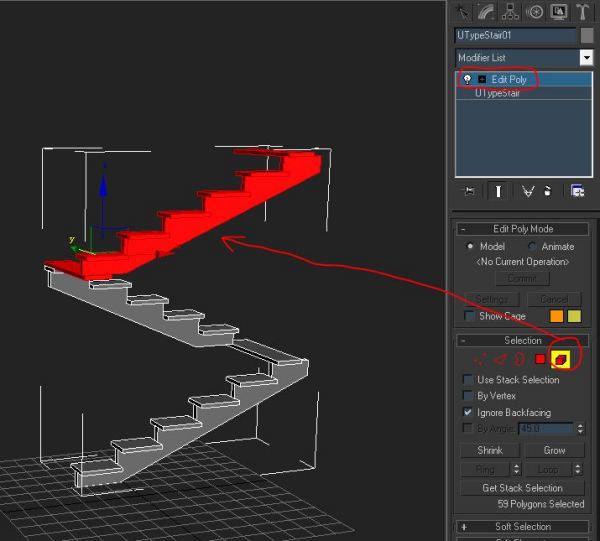Open the yellow cage color swatch
600x541 pixels.
[x=574, y=316]
